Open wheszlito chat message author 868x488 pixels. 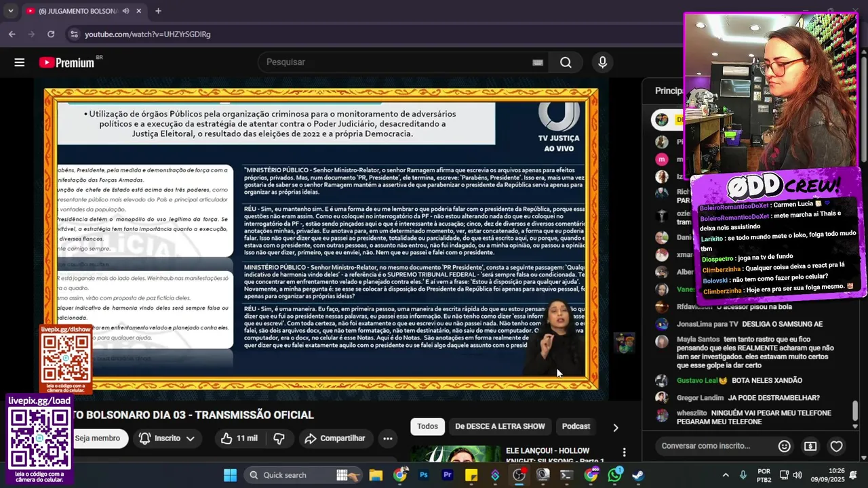click(692, 413)
